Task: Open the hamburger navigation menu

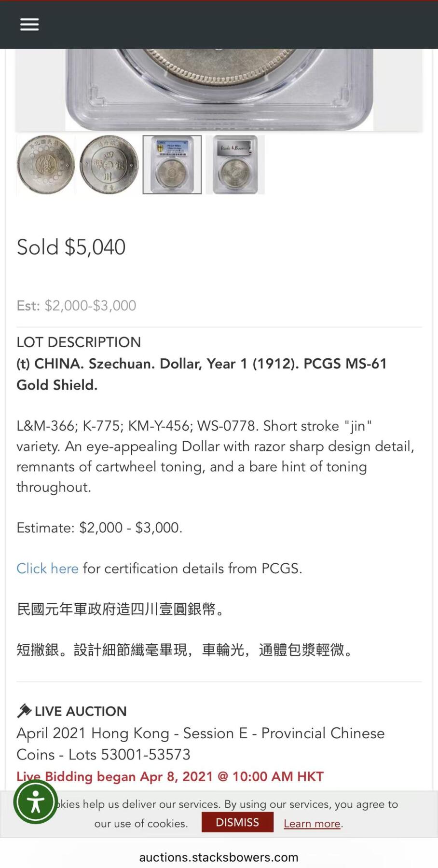Action: (29, 25)
